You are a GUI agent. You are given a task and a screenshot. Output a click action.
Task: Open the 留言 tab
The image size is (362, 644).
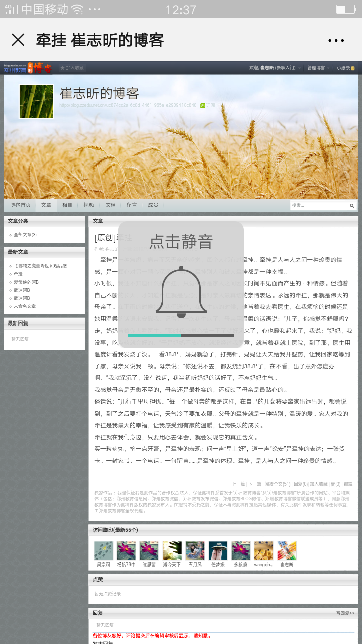pyautogui.click(x=132, y=205)
